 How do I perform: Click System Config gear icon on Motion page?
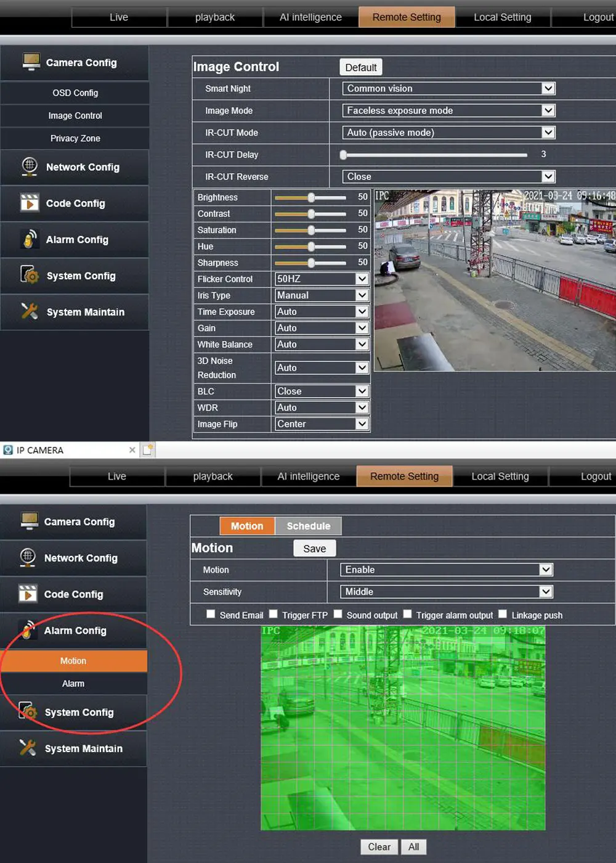[28, 711]
